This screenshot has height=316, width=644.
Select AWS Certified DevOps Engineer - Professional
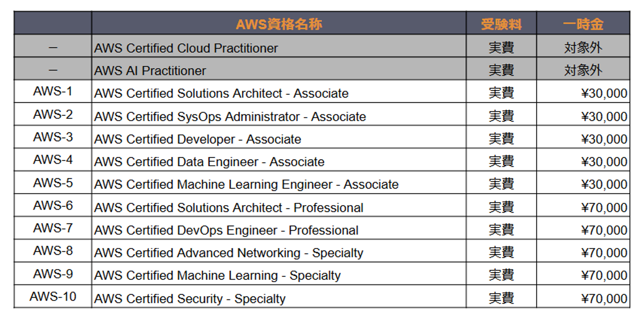click(x=226, y=231)
